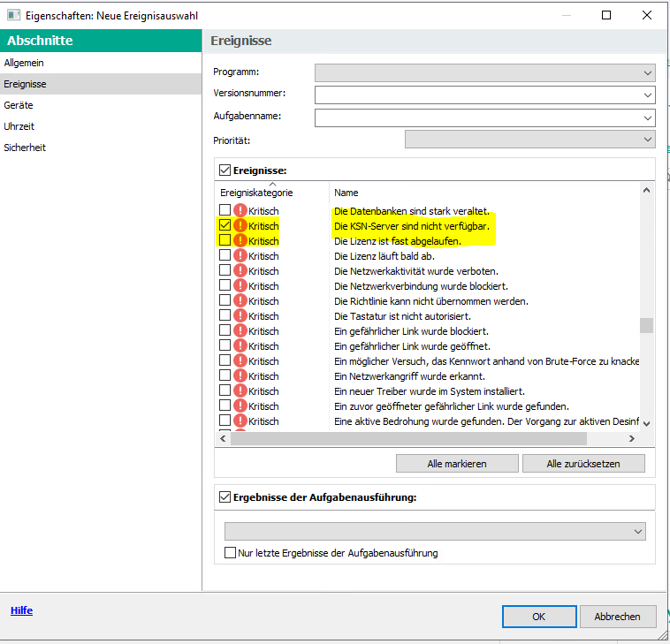Check 'Die Datenbanken sind stark veraltet' event
This screenshot has height=644, width=670.
[225, 209]
